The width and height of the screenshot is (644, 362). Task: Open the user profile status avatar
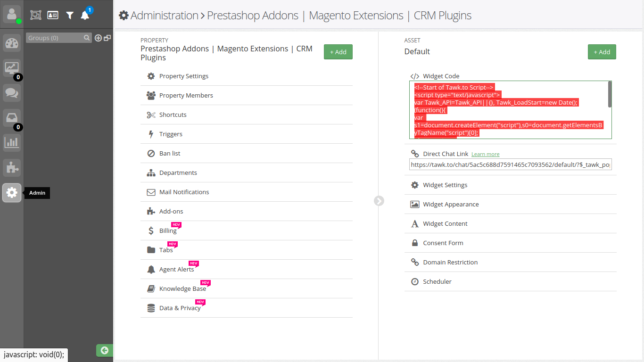12,14
